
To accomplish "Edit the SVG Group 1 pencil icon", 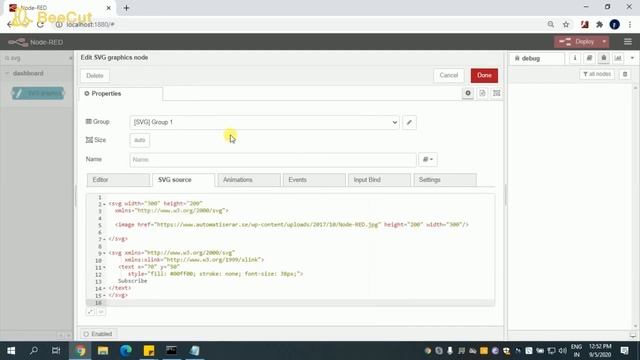I will pos(409,122).
